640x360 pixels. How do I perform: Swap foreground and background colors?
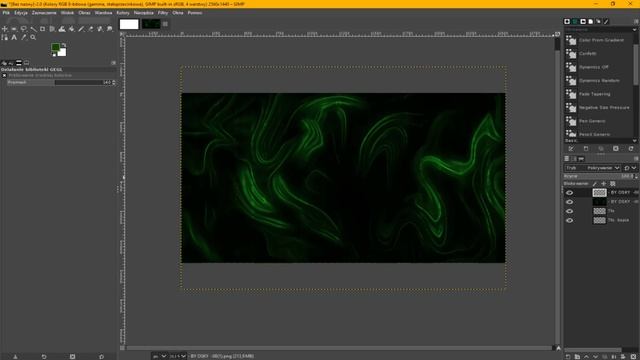[x=64, y=45]
